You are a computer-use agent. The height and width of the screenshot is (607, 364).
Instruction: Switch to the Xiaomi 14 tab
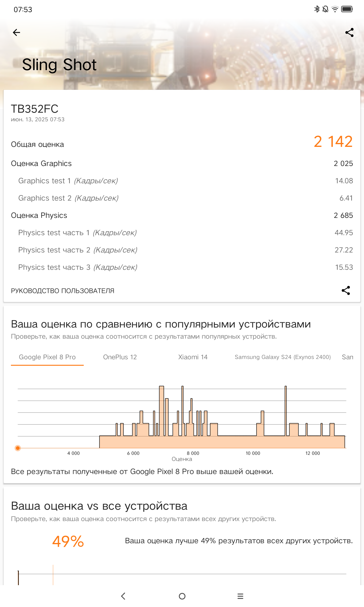pos(193,357)
